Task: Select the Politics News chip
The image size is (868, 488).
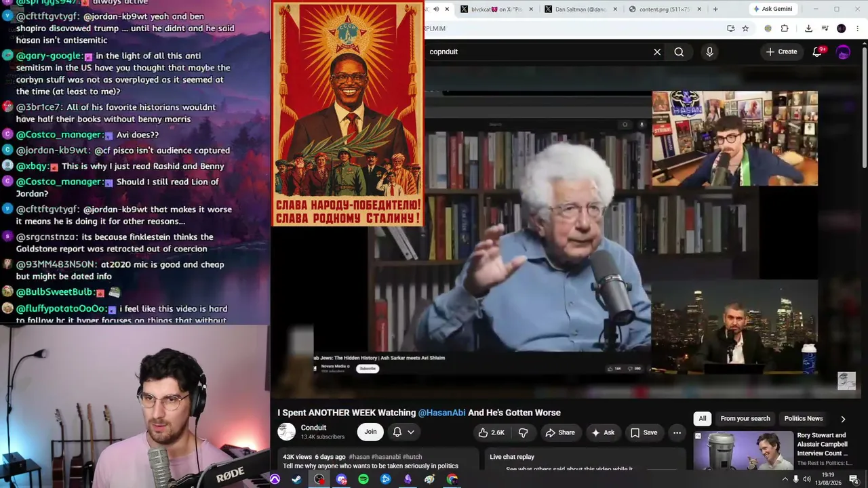Action: [x=804, y=419]
